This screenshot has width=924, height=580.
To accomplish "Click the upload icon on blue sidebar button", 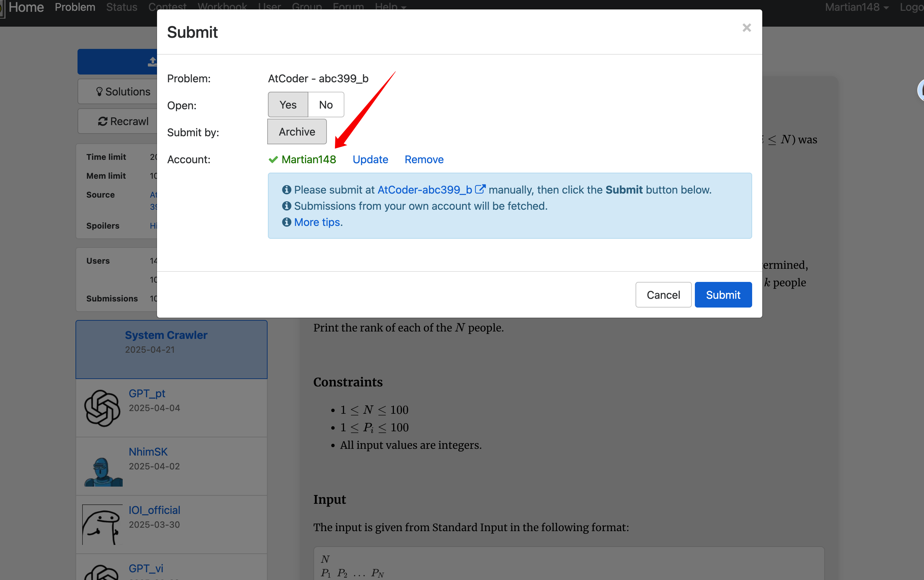I will (x=153, y=61).
